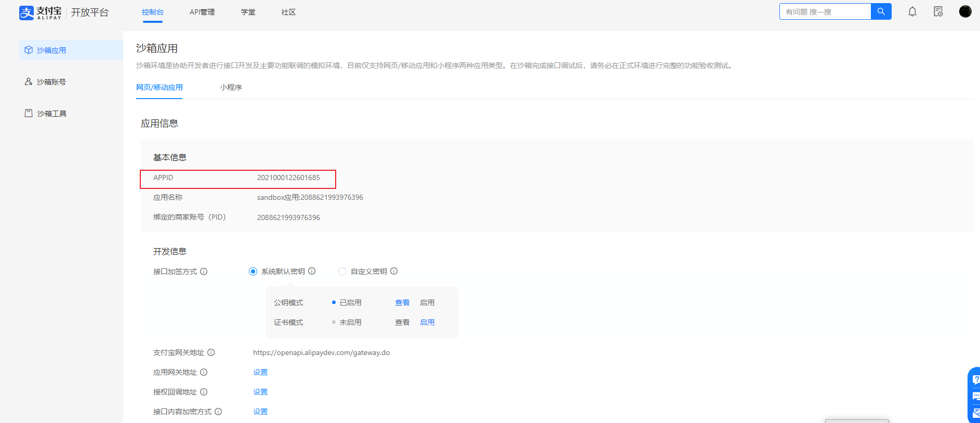
Task: Open 社区 top navigation item
Action: [288, 12]
